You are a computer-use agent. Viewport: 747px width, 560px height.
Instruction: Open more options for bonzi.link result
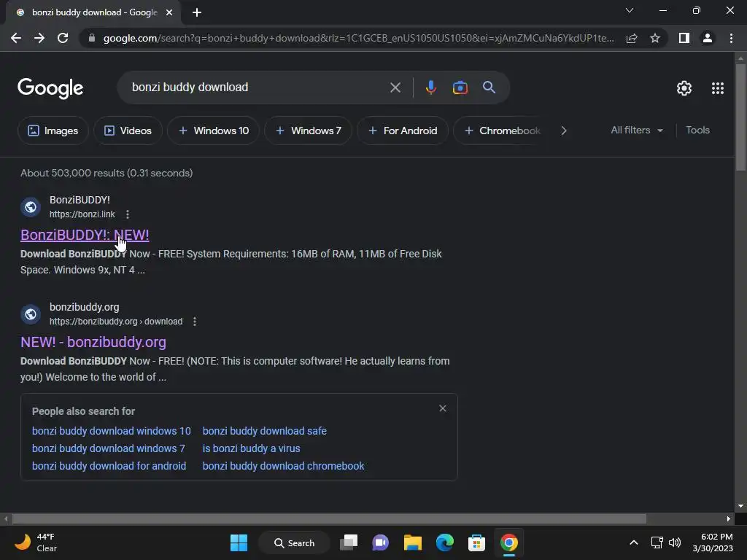pos(127,214)
